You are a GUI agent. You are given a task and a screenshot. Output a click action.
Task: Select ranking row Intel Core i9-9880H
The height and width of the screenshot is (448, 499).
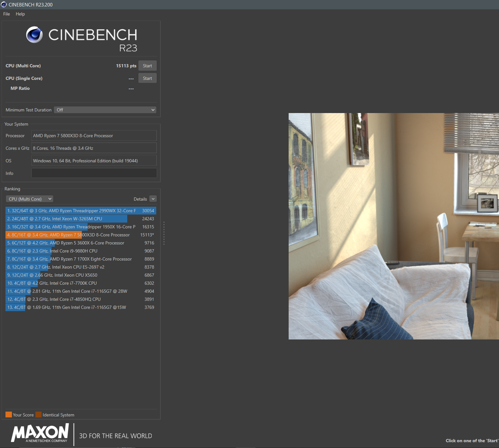(81, 251)
